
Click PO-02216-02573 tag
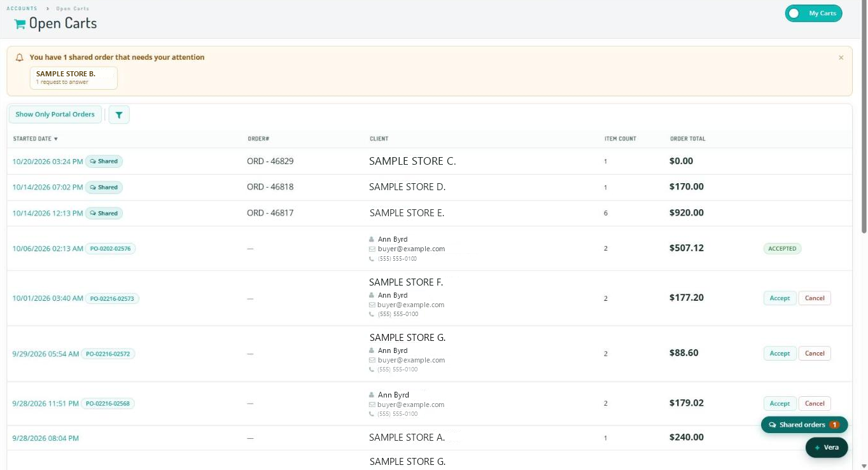[112, 298]
